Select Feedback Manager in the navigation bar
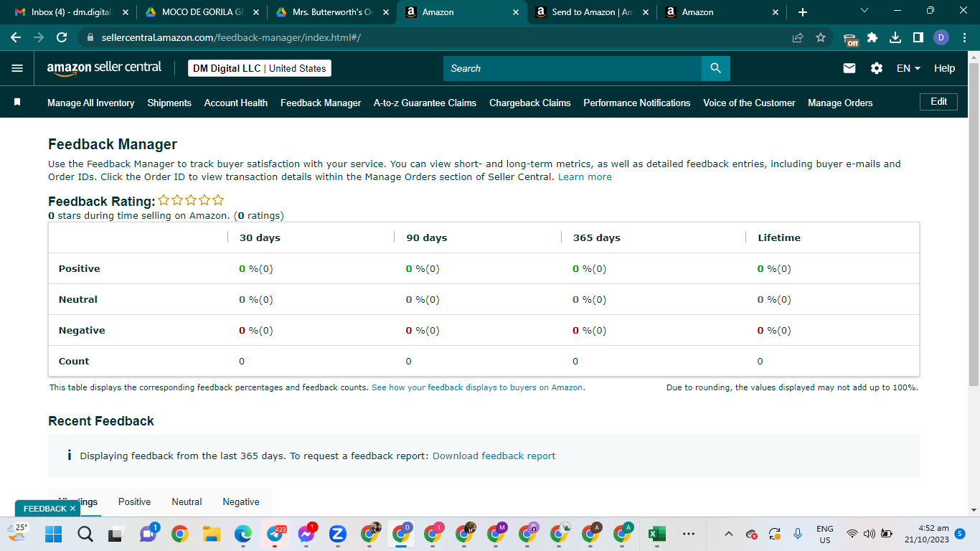The height and width of the screenshot is (551, 980). 321,103
